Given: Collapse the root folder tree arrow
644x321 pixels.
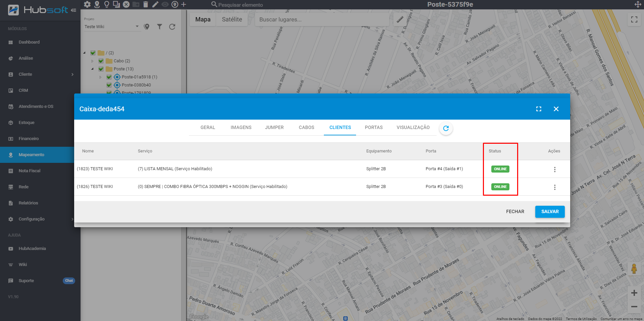Looking at the screenshot, I should click(x=85, y=53).
